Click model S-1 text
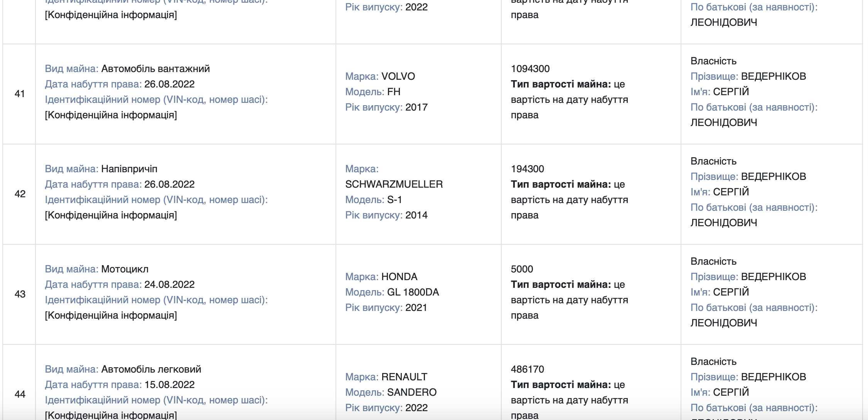The image size is (868, 420). tap(394, 200)
